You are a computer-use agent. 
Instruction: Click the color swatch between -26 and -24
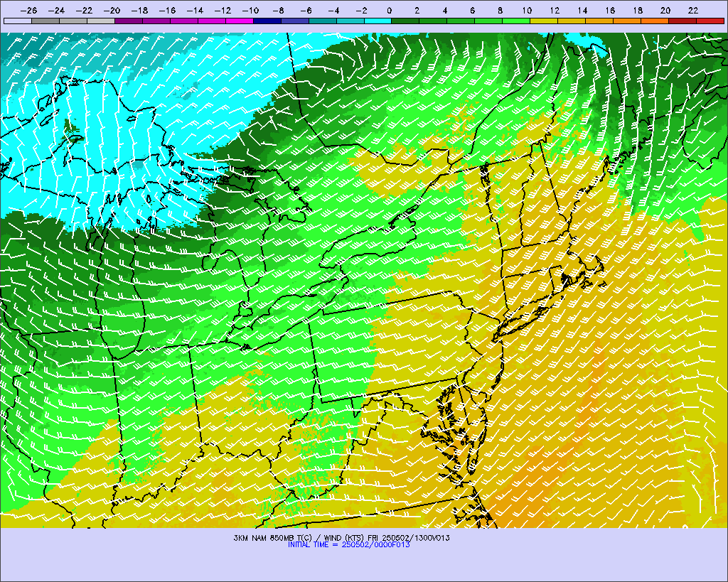coord(45,21)
